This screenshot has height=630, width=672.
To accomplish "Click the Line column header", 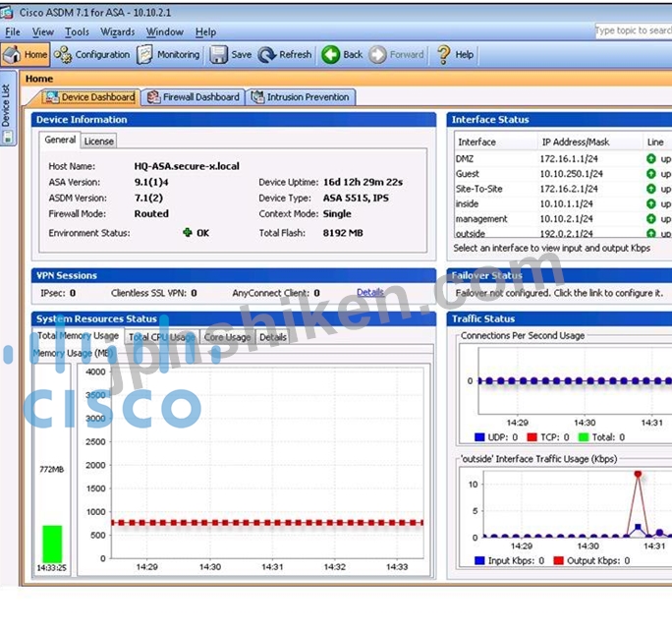I will 657,142.
